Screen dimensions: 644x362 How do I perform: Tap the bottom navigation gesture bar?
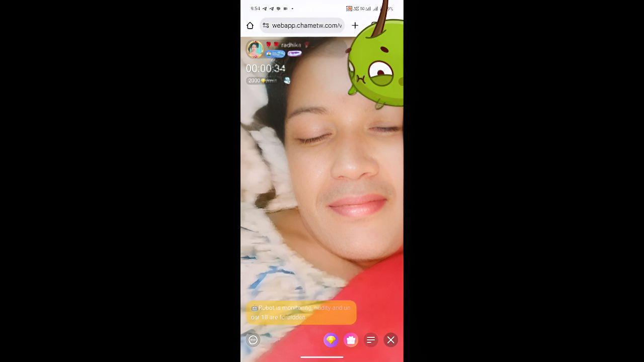322,357
